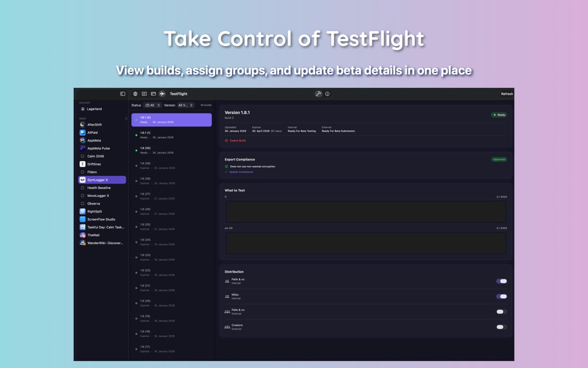Viewport: 588px width, 368px height.
Task: Open the globe section in toolbar
Action: [x=136, y=94]
